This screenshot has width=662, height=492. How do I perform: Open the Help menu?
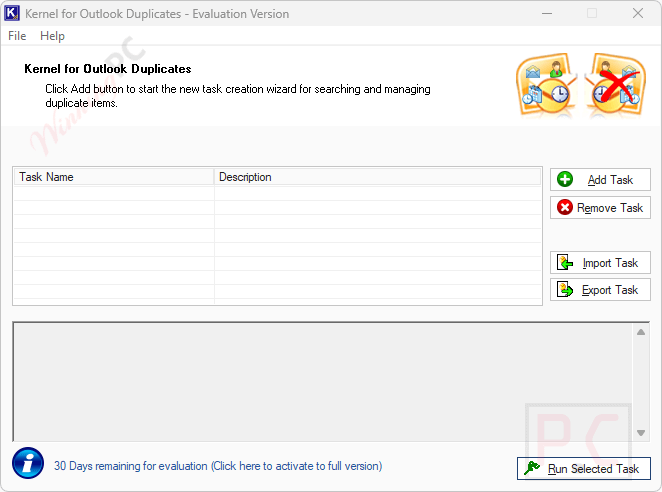[x=52, y=36]
